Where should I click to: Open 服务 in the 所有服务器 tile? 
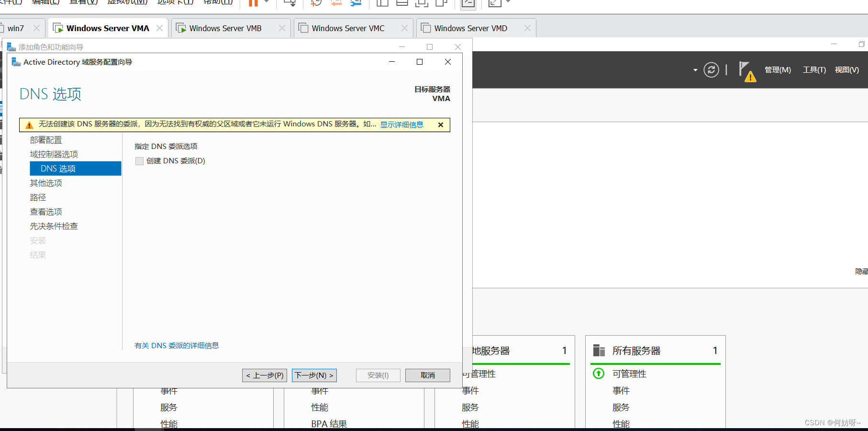click(x=621, y=408)
